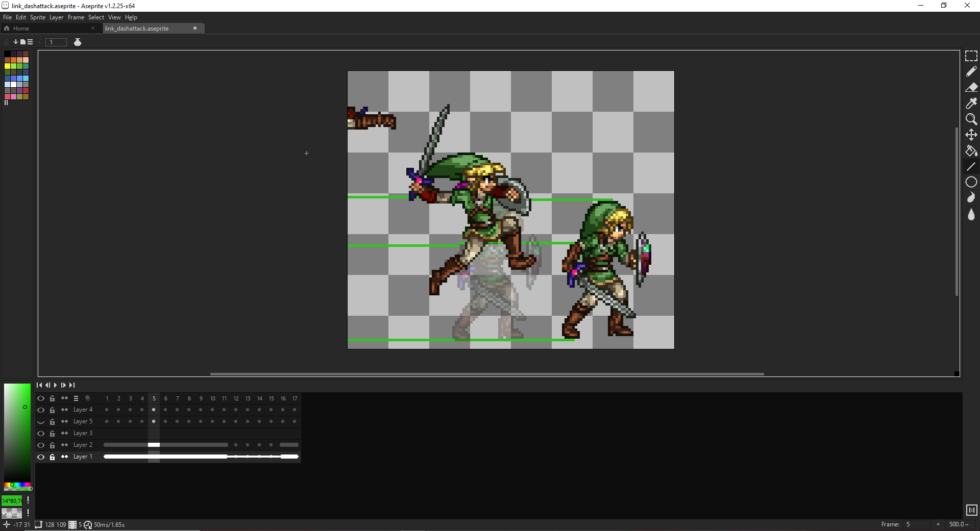980x531 pixels.
Task: Toggle lock for all layers in header
Action: coord(52,398)
